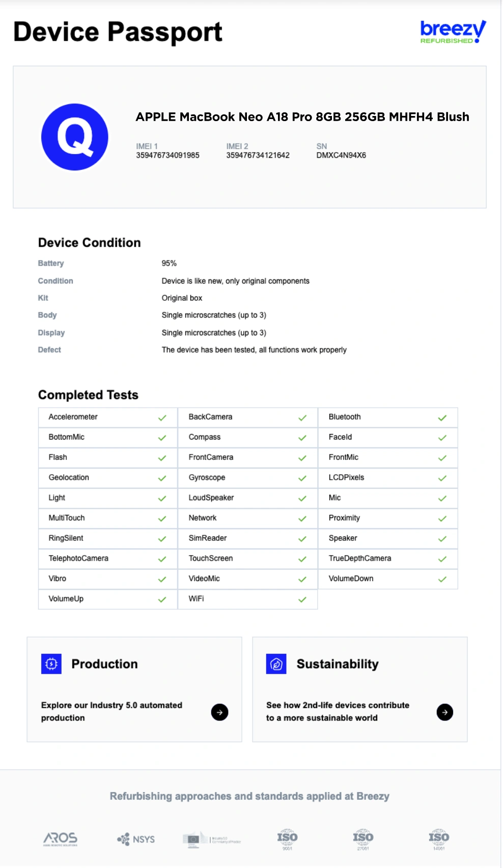Click the checkmark beside LCDPixels
This screenshot has width=503, height=868.
(442, 478)
